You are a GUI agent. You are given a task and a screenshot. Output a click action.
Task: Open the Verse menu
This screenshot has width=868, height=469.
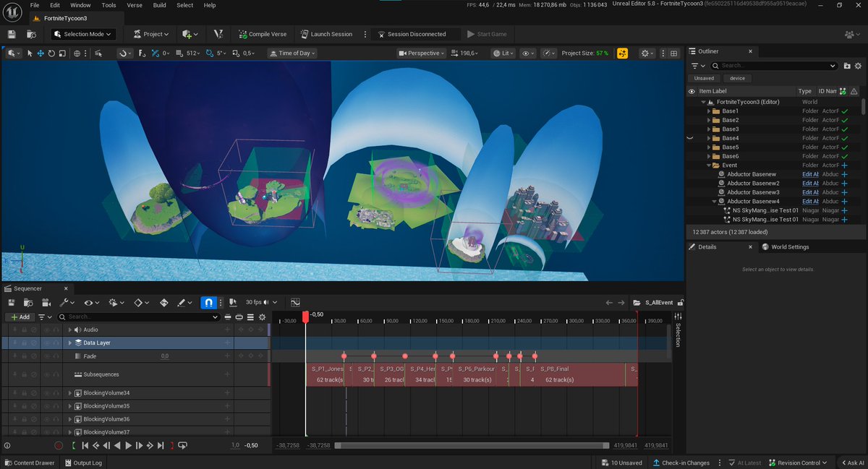pos(135,5)
